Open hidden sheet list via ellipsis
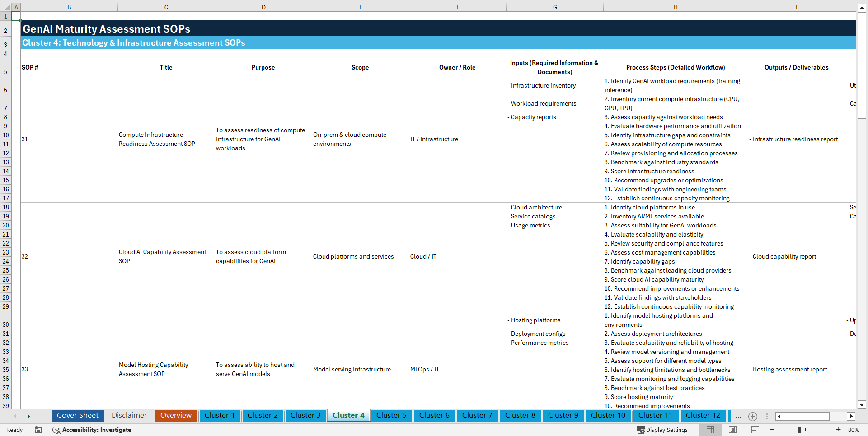 coord(738,416)
